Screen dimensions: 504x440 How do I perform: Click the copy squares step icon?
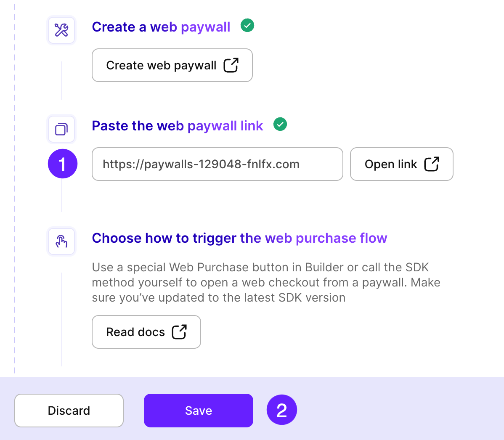point(61,129)
